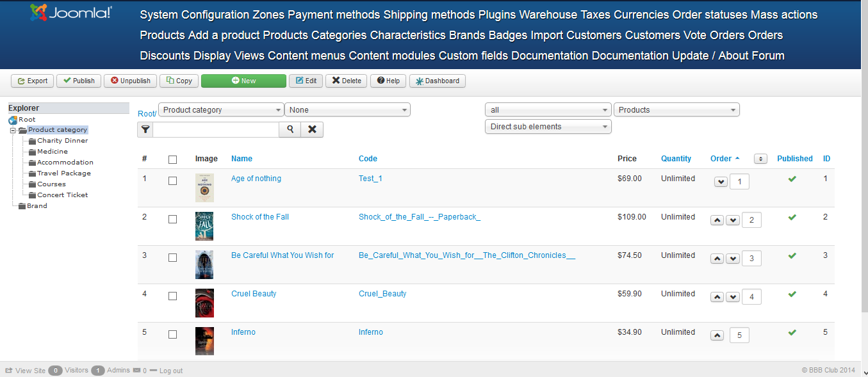Open the Products type dropdown
Image resolution: width=868 pixels, height=377 pixels.
[x=676, y=110]
